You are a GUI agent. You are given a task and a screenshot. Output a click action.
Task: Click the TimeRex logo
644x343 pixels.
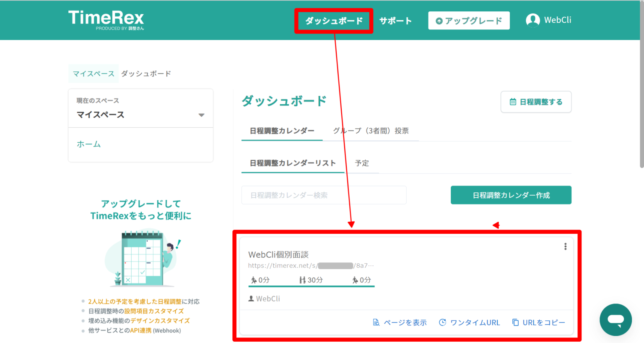[106, 19]
